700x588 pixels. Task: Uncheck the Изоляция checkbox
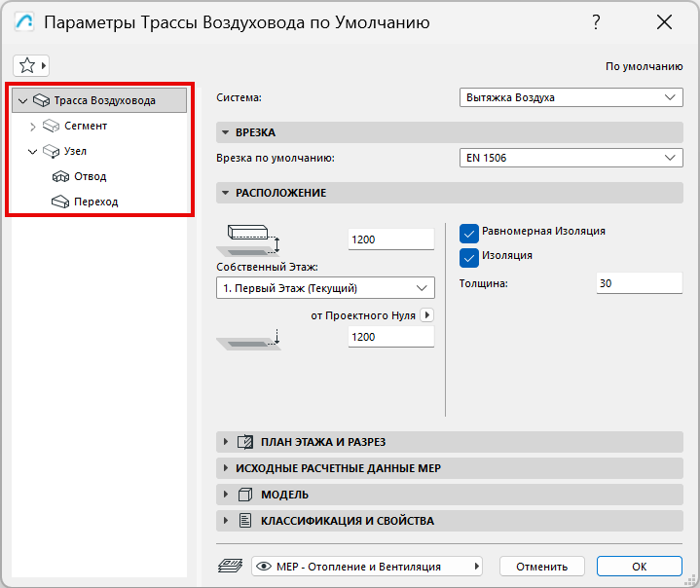[468, 258]
